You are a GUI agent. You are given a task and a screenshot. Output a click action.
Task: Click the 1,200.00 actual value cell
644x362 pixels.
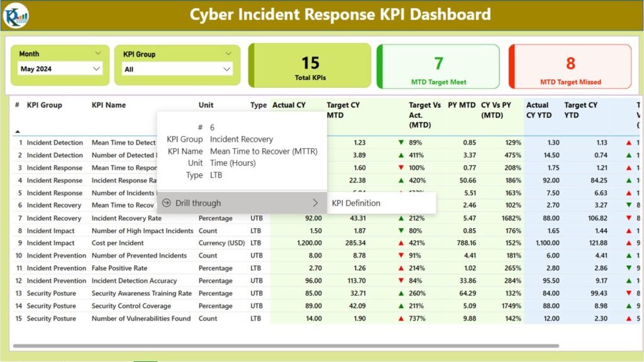(x=309, y=243)
